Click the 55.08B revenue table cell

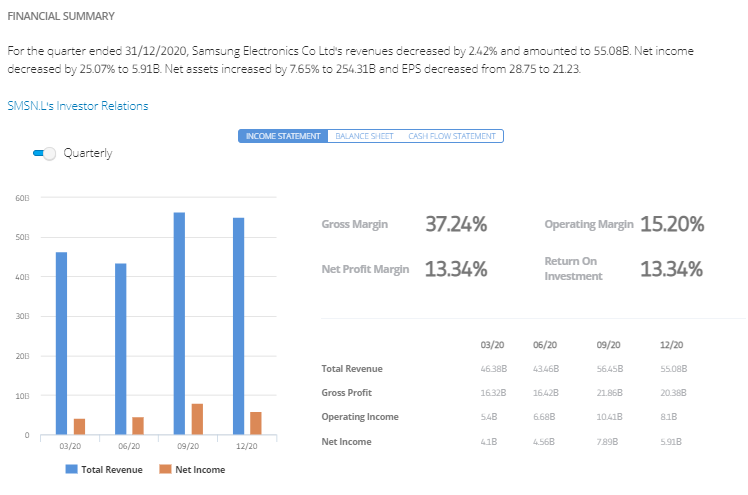pos(674,369)
